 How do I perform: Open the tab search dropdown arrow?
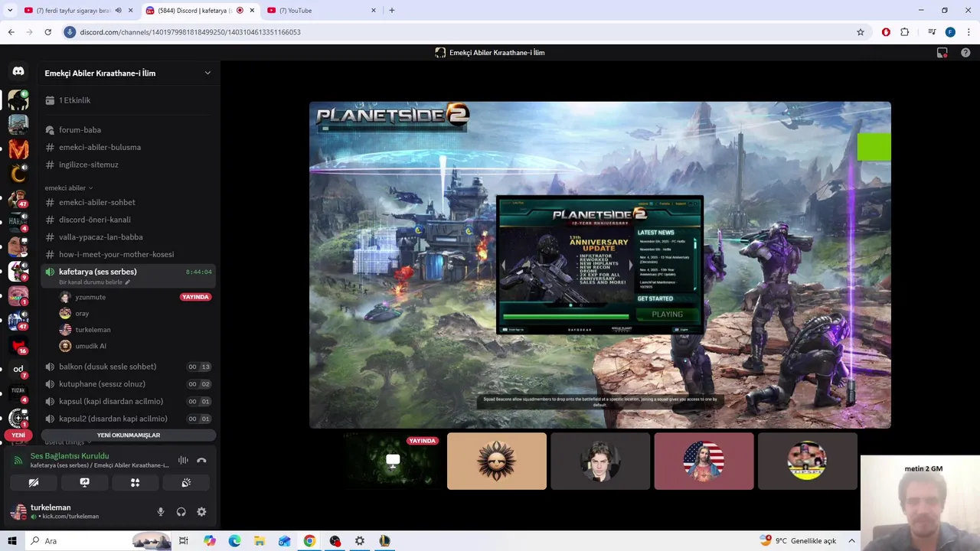click(10, 10)
